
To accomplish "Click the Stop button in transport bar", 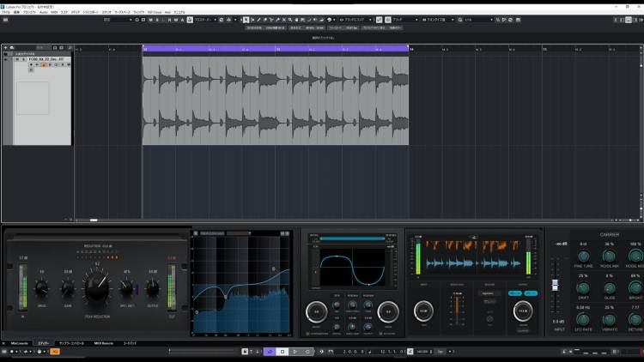I will pyautogui.click(x=283, y=352).
